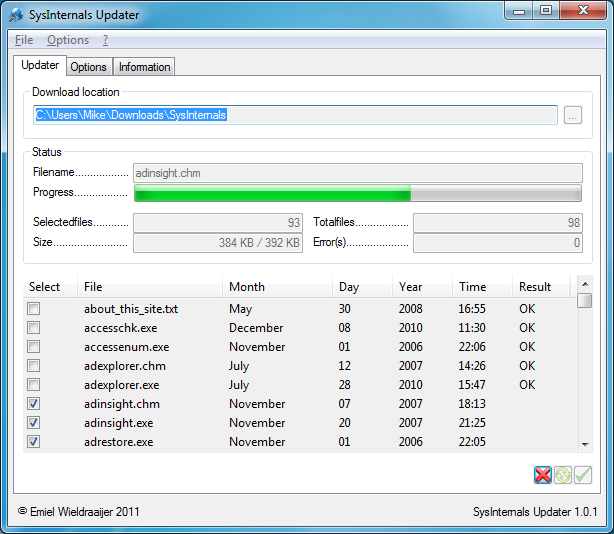Uncheck the adrestore.exe checkbox
The width and height of the screenshot is (614, 534).
[x=34, y=442]
